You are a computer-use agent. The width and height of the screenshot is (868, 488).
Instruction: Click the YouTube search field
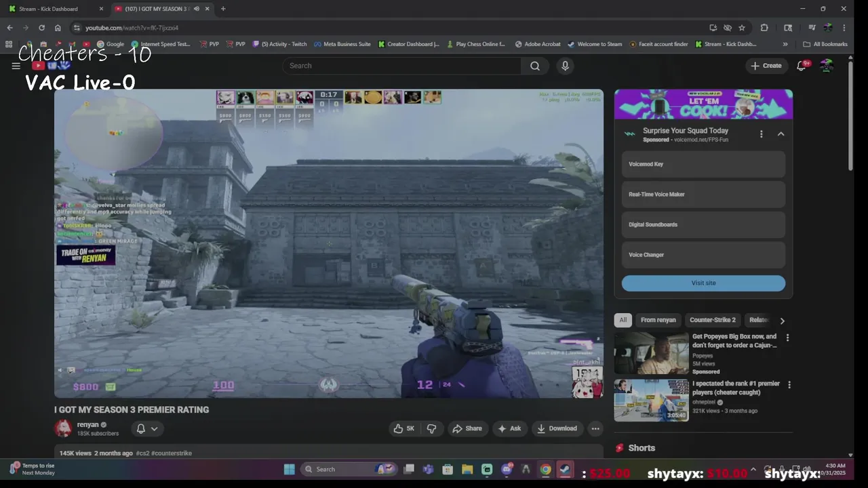click(401, 66)
